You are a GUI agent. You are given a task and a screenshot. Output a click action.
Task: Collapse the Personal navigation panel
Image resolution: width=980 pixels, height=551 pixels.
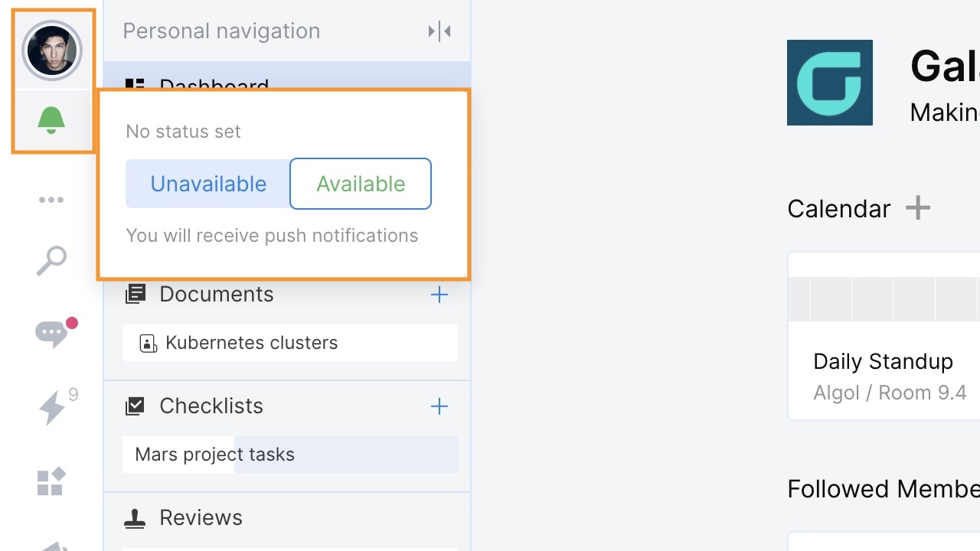coord(439,31)
